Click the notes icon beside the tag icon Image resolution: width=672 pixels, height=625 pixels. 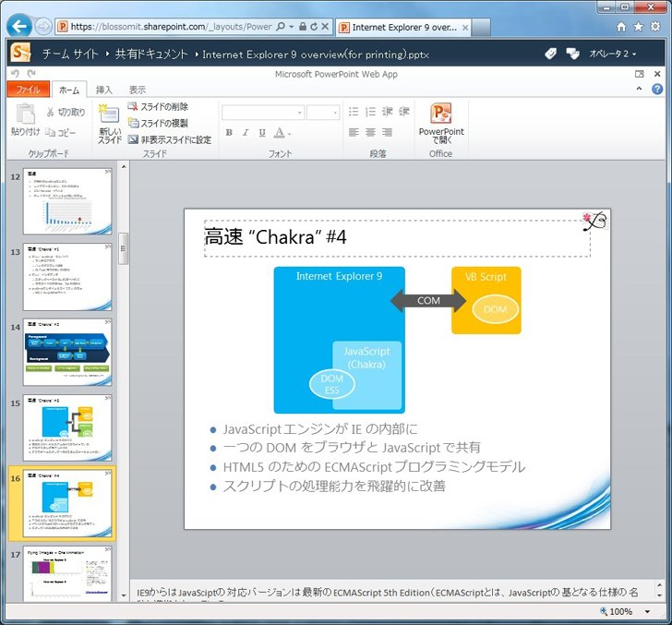click(572, 54)
